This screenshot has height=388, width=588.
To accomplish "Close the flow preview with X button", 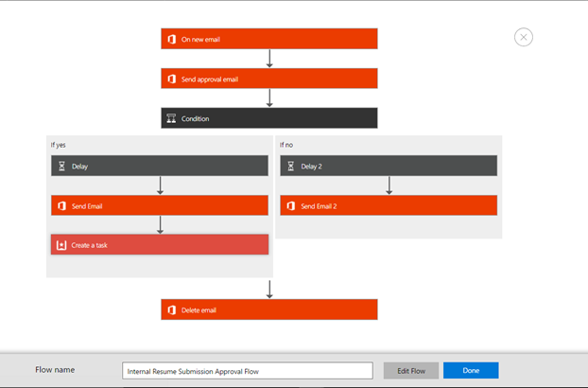I will coord(523,37).
